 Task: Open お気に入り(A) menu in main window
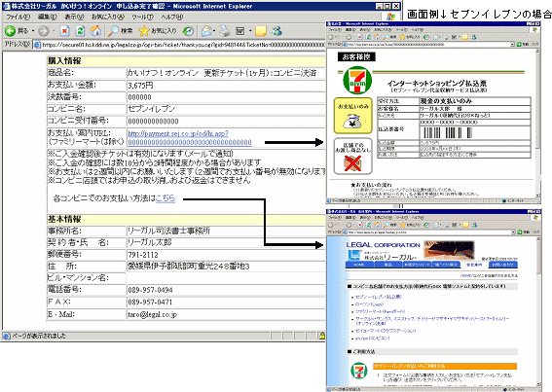108,17
